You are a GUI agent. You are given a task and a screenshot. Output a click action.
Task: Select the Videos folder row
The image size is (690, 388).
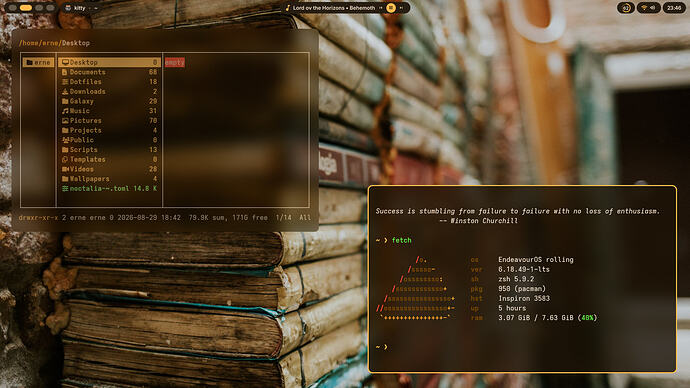(110, 169)
